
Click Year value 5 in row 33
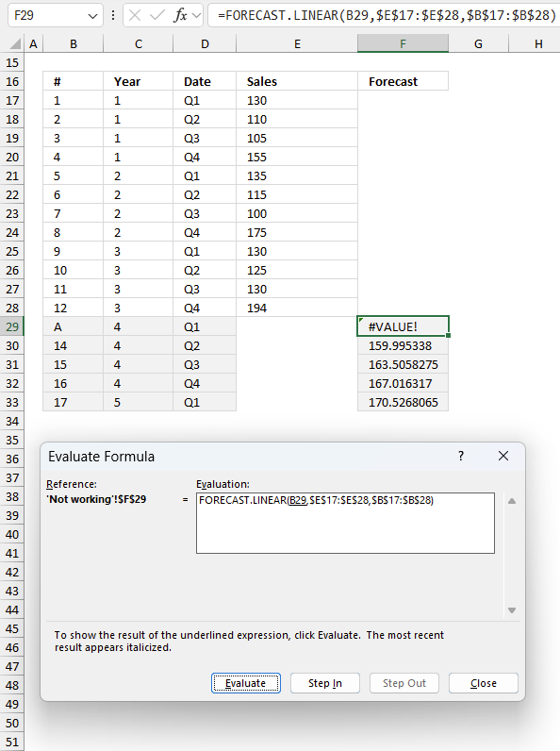[x=139, y=402]
